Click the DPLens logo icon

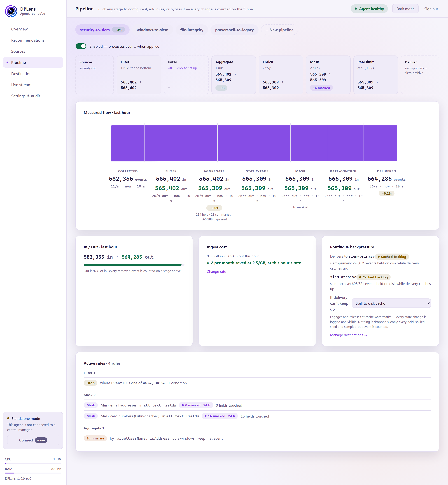click(11, 11)
